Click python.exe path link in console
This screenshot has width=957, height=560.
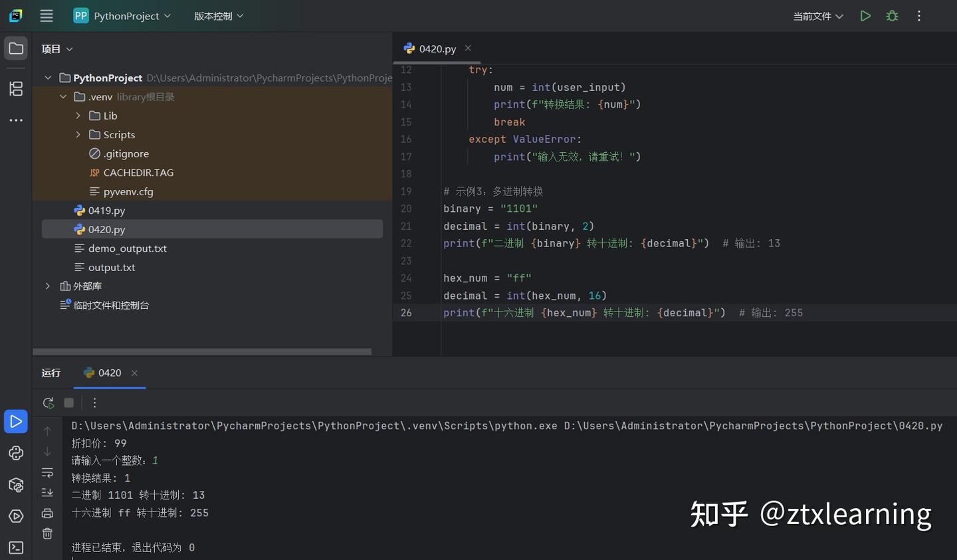click(314, 426)
